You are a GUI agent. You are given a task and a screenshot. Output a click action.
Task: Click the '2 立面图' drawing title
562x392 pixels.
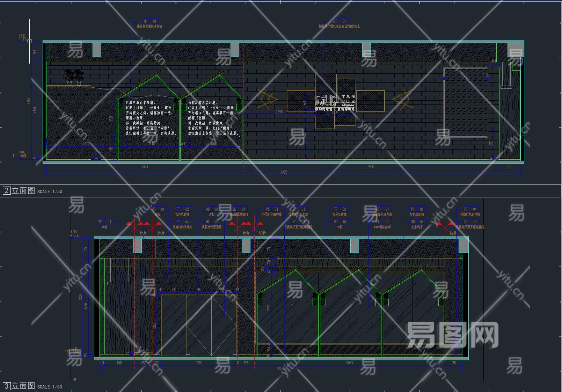pos(19,190)
